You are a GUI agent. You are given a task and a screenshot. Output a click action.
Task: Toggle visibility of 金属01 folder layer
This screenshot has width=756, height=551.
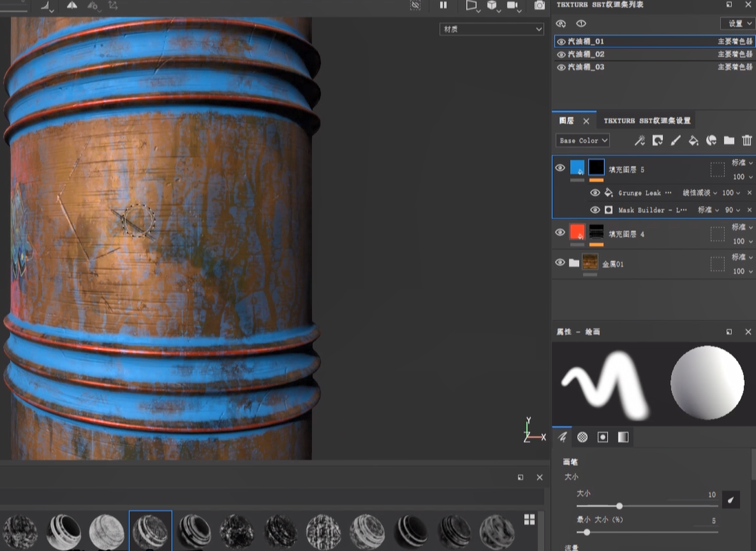coord(560,262)
